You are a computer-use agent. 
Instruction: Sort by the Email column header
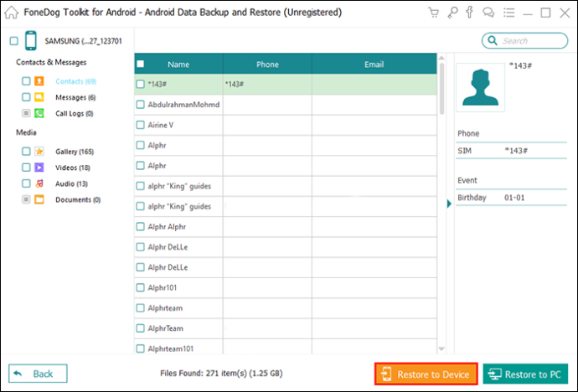[x=374, y=64]
